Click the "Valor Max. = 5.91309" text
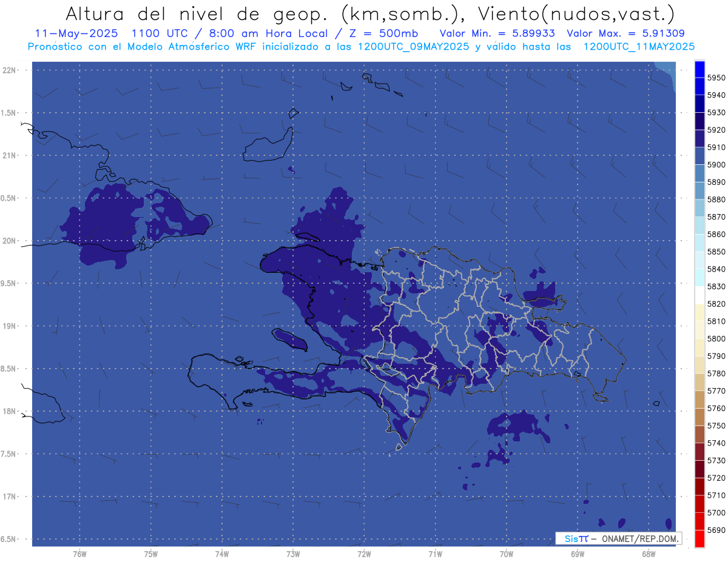Viewport: 728px width, 562px height. point(625,33)
